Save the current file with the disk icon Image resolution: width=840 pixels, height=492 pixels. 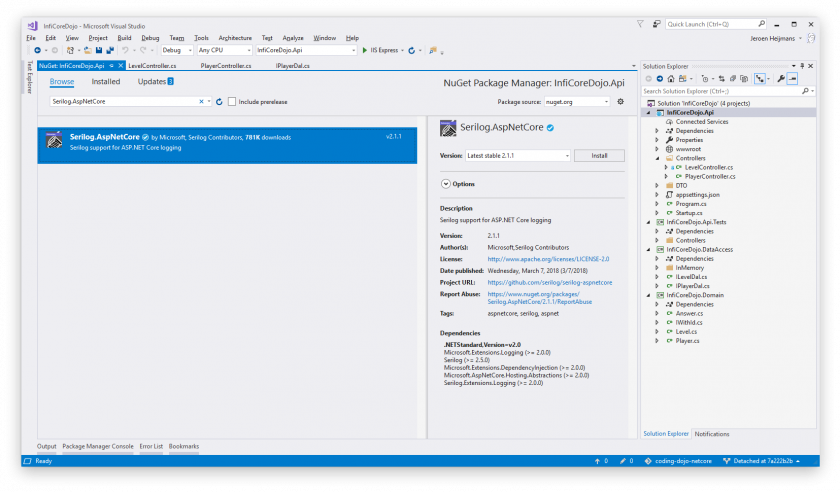[x=99, y=50]
